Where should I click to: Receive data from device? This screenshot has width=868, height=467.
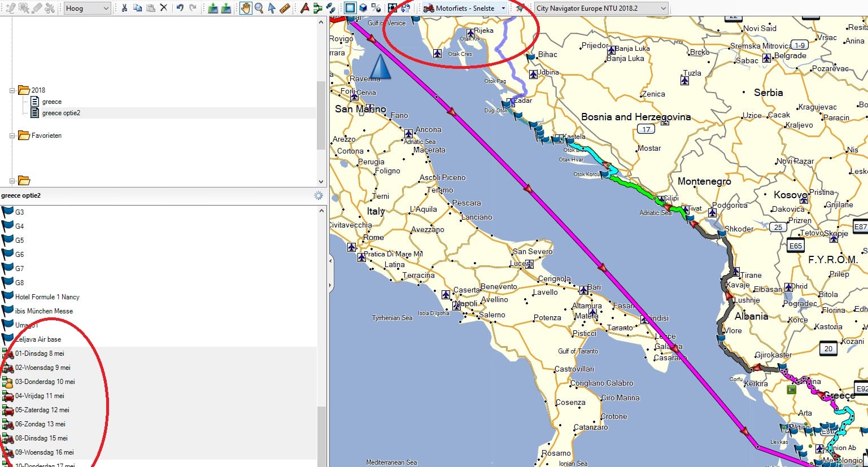[226, 8]
